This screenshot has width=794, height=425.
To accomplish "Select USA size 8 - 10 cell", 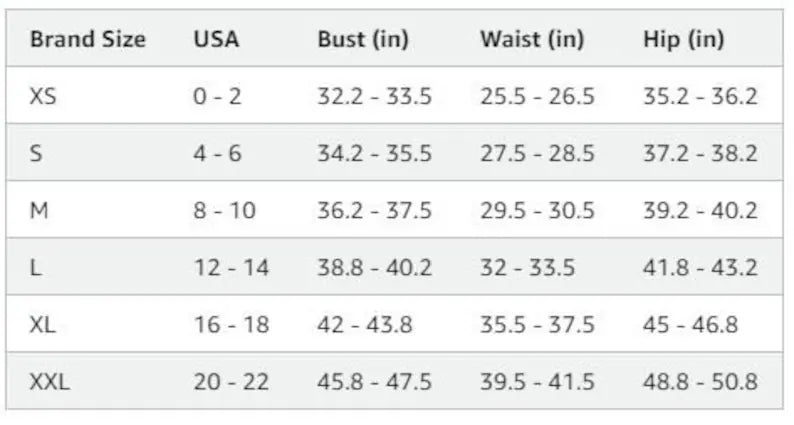I will pyautogui.click(x=224, y=211).
